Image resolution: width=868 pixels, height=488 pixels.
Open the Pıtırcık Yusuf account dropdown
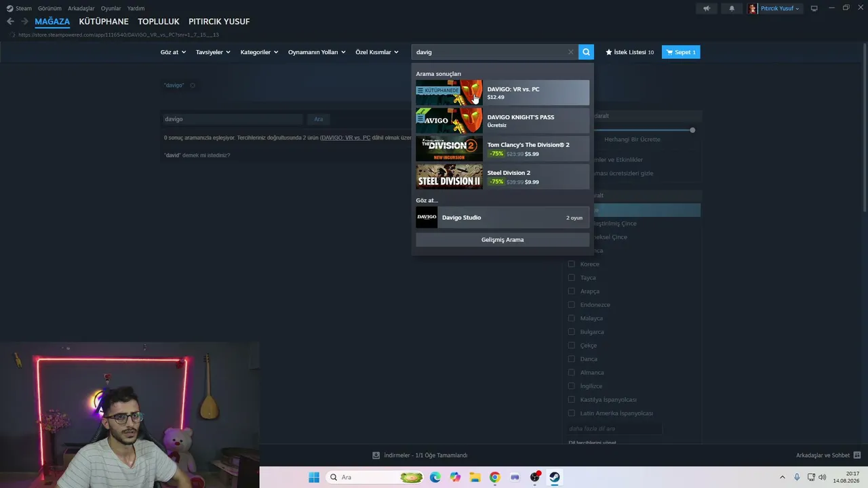point(774,8)
